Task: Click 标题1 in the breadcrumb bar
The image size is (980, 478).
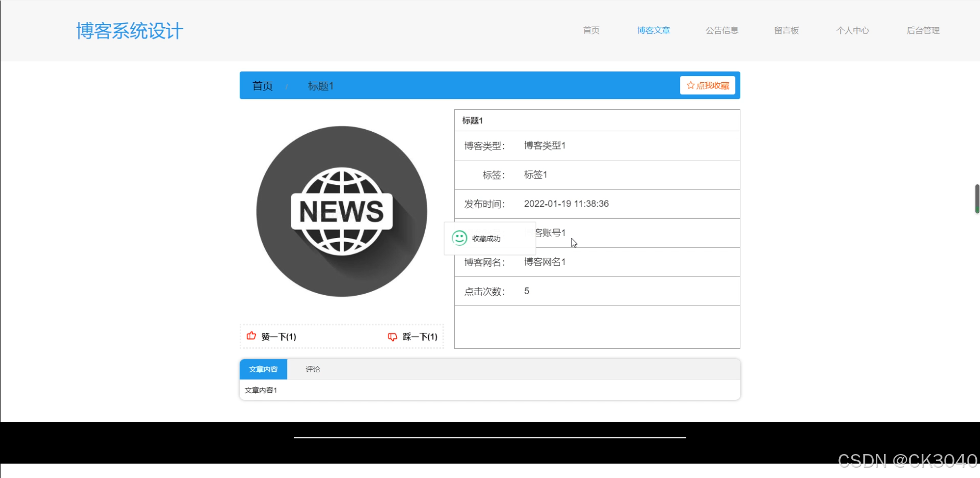Action: [x=321, y=86]
